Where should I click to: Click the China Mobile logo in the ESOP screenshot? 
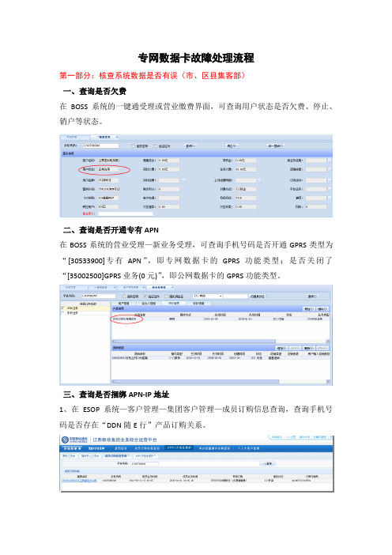tap(75, 440)
